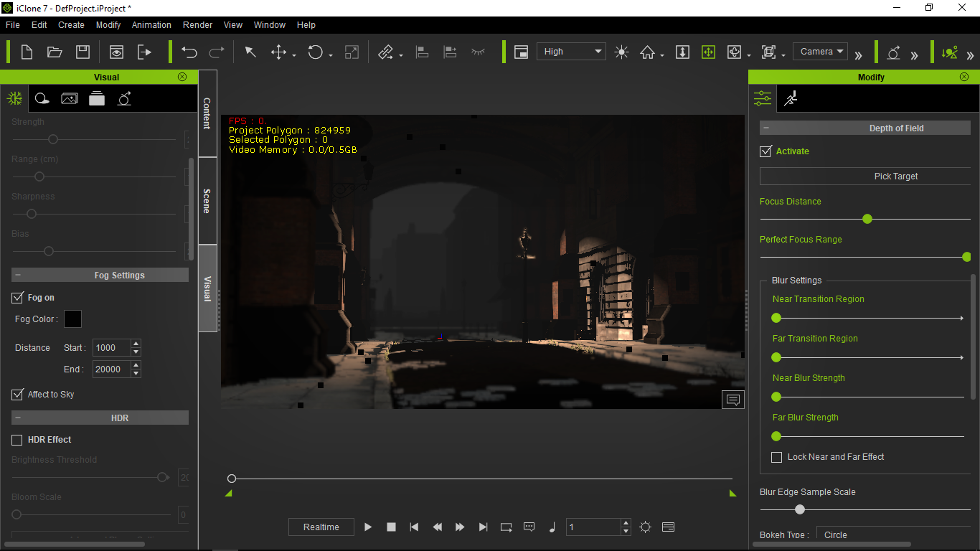Switch to the Modify animation running-figure tab
Screen dimensions: 980x551
point(791,98)
